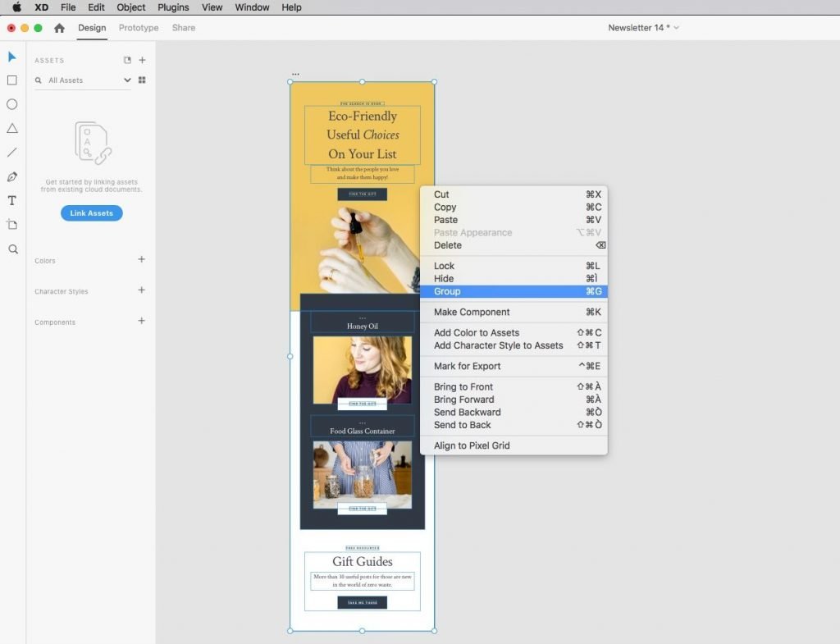Select the Artboard tool
The height and width of the screenshot is (644, 840).
click(x=12, y=225)
